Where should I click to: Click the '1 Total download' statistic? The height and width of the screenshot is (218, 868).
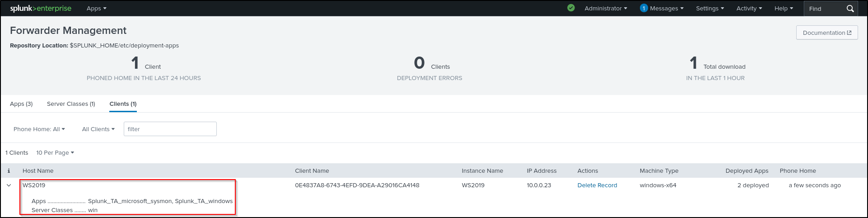coord(715,68)
